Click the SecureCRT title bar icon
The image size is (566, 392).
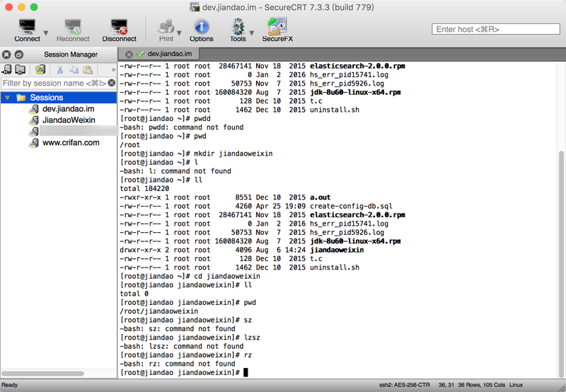pos(195,7)
